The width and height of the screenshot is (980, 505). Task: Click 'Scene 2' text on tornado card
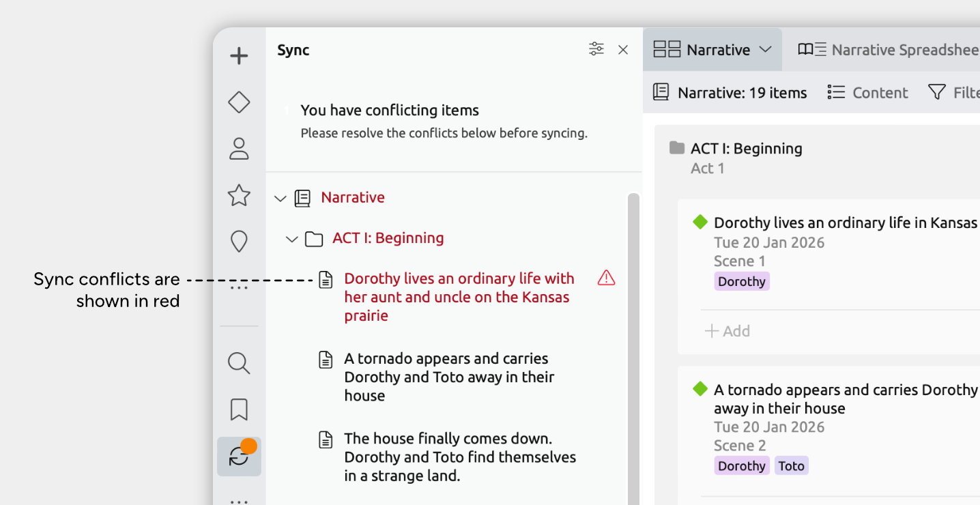pyautogui.click(x=740, y=445)
